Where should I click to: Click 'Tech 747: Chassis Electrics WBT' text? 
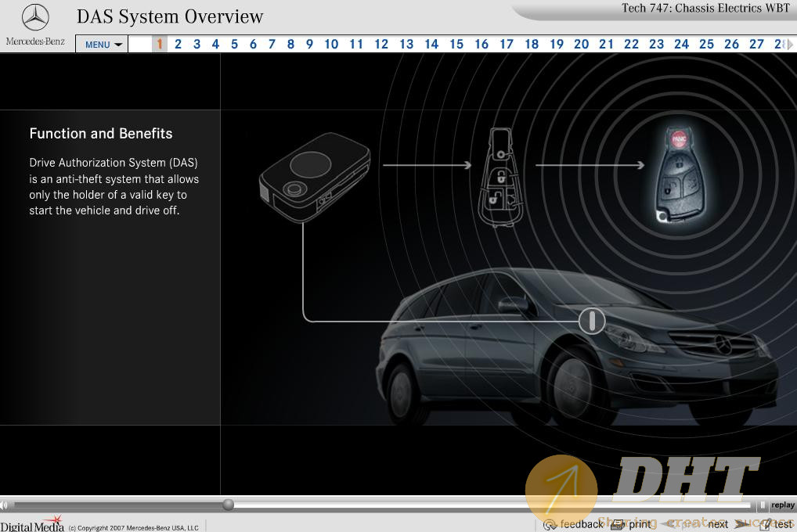pyautogui.click(x=705, y=8)
